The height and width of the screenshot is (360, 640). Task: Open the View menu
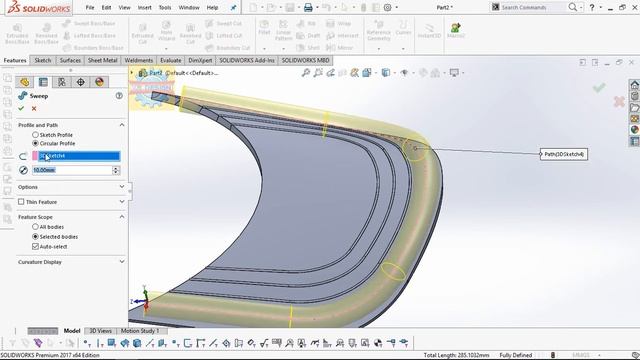(x=124, y=7)
